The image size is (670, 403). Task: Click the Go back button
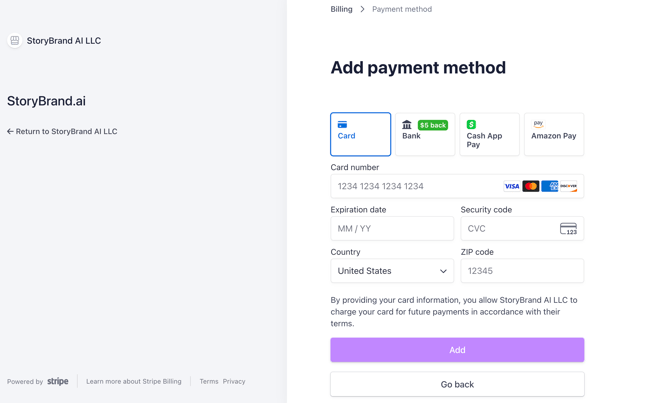click(457, 384)
